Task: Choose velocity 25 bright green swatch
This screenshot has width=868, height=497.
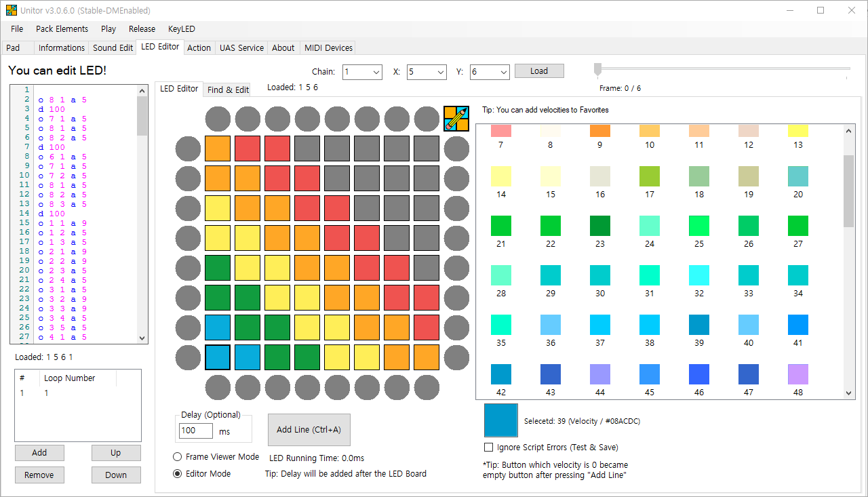Action: 699,226
